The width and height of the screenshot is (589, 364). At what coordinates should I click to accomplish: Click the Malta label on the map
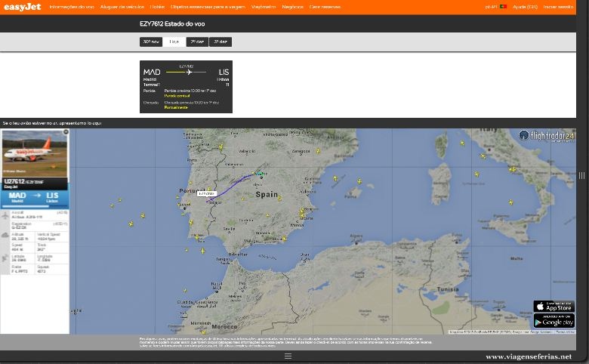[x=517, y=258]
